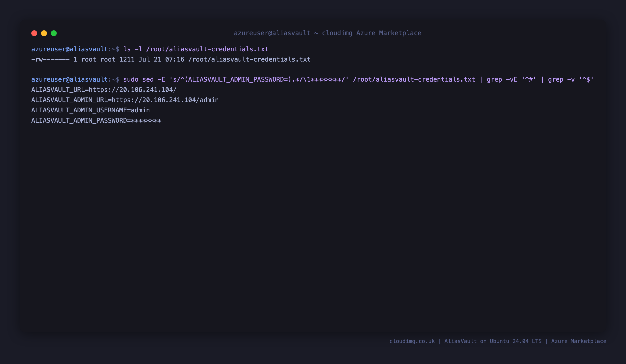Click 'Azure Marketplace' in the footer
This screenshot has width=626, height=364.
pyautogui.click(x=579, y=341)
